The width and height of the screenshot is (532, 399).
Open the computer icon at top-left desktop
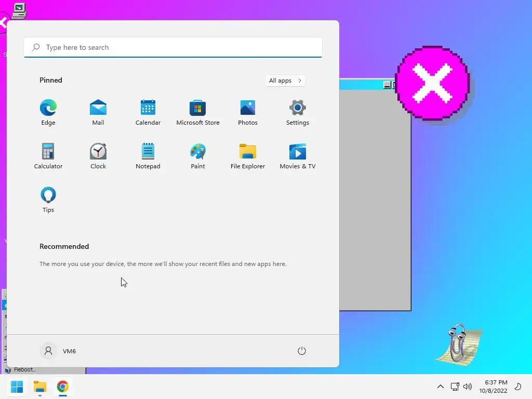pos(19,11)
